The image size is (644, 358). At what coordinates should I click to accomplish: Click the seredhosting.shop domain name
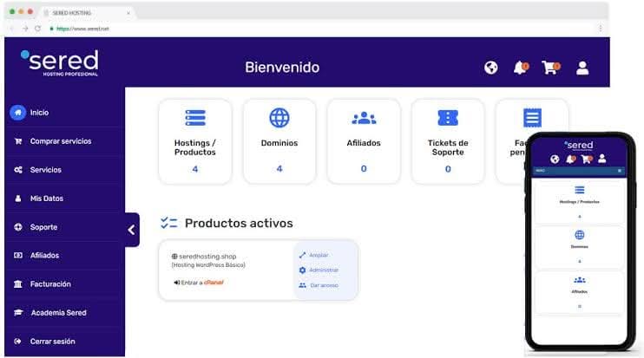tap(207, 257)
